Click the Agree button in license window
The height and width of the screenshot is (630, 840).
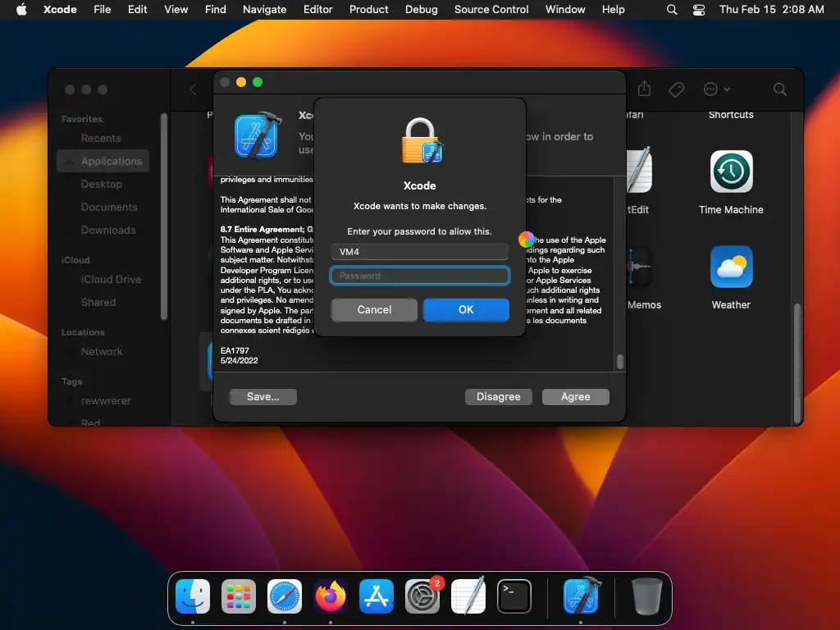tap(575, 396)
